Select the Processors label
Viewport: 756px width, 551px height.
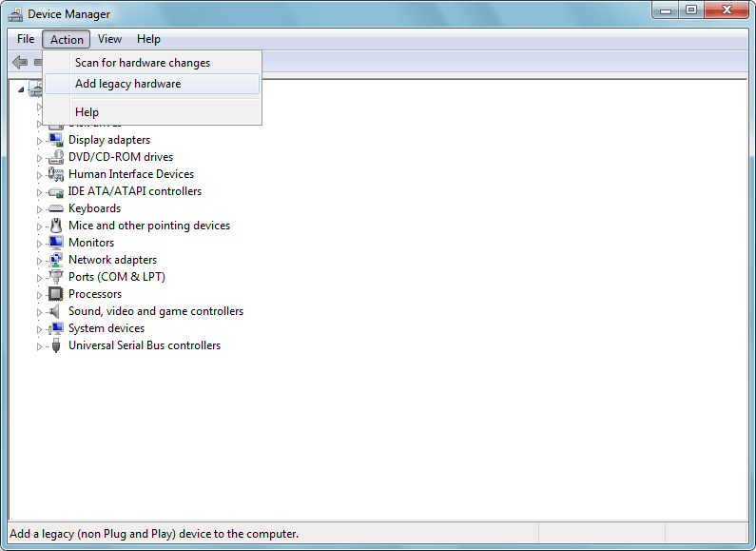(95, 294)
